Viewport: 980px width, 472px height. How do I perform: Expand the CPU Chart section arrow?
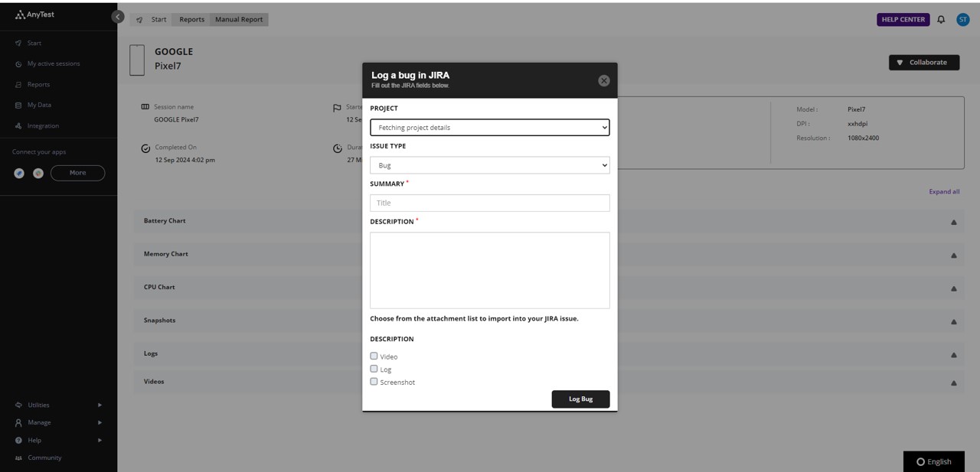point(954,288)
